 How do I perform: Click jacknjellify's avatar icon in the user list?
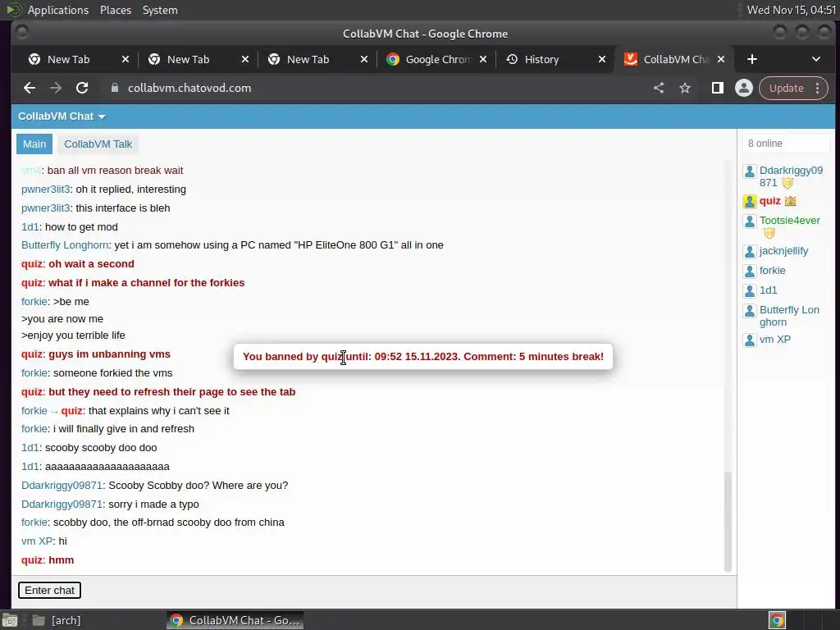click(x=750, y=252)
